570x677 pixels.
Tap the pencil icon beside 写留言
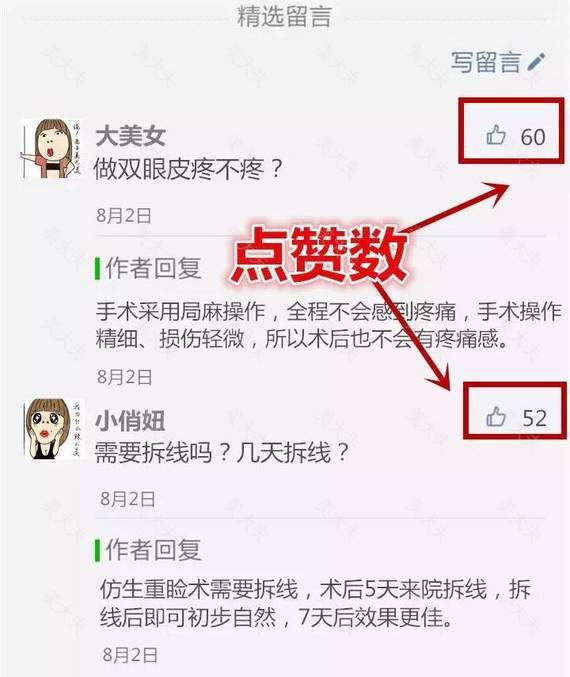[x=537, y=62]
